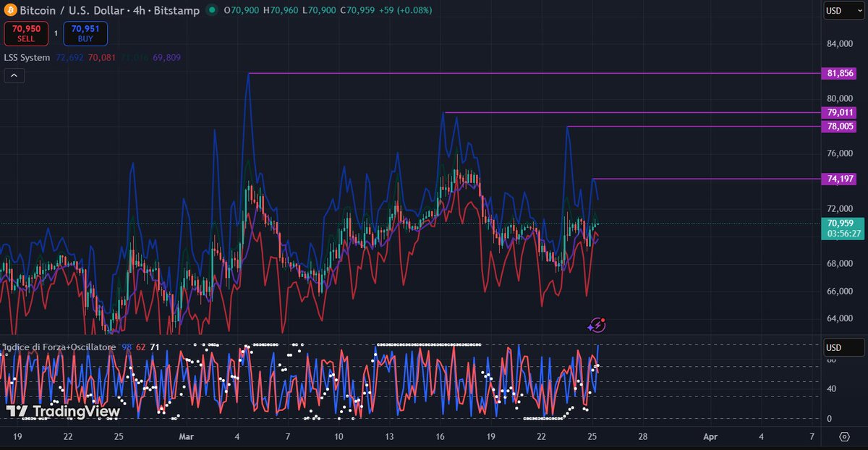
Task: Click the oscillator value 98
Action: point(127,347)
